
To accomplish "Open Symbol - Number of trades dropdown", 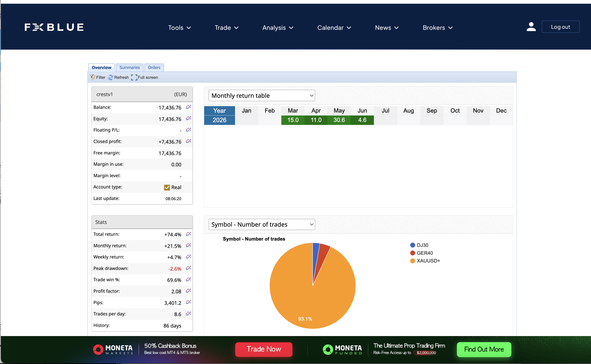I will pos(262,224).
